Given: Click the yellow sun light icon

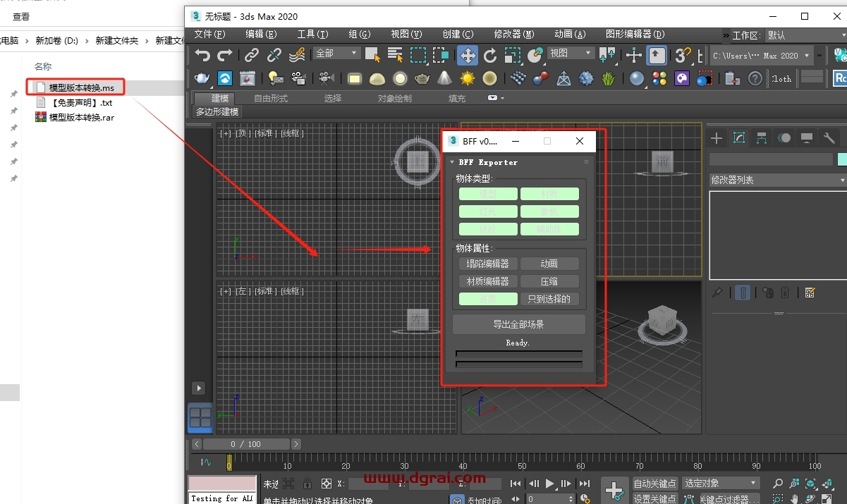Looking at the screenshot, I should pos(468,78).
